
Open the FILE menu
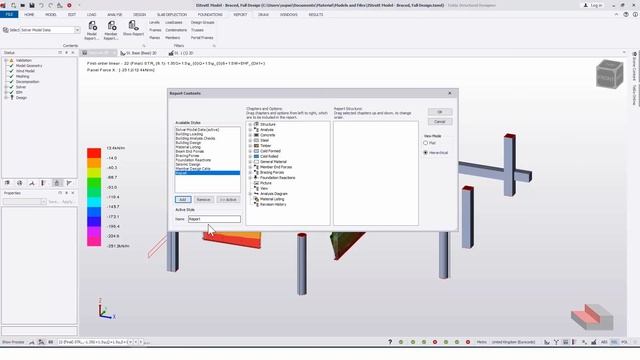(9, 14)
